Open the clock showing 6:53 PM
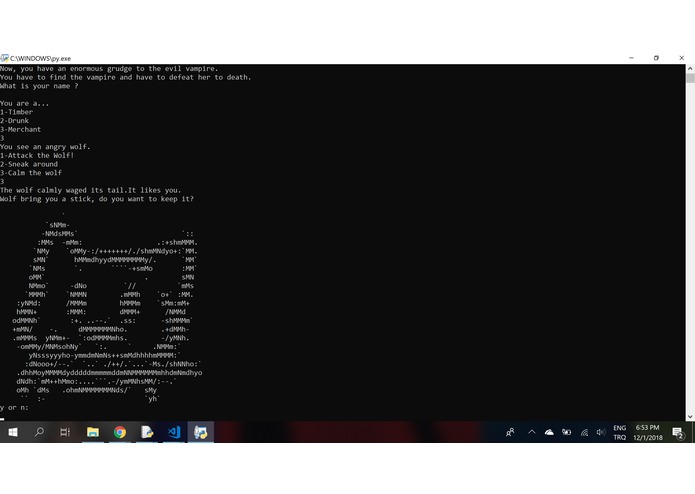Image resolution: width=695 pixels, height=494 pixels. pyautogui.click(x=648, y=432)
